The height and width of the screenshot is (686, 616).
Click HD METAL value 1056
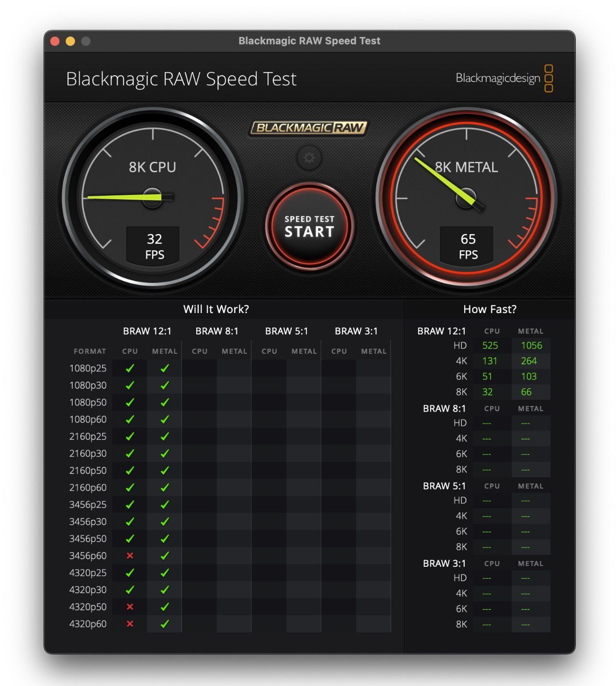531,346
